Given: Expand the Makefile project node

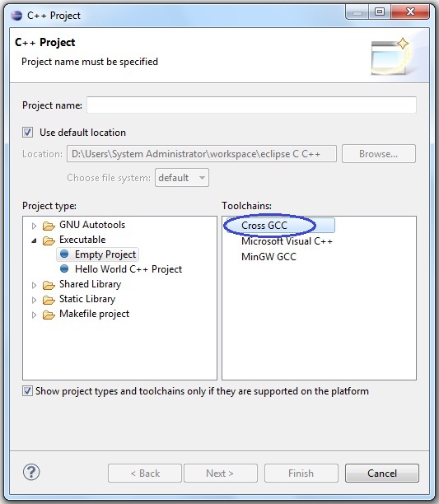Looking at the screenshot, I should point(34,315).
